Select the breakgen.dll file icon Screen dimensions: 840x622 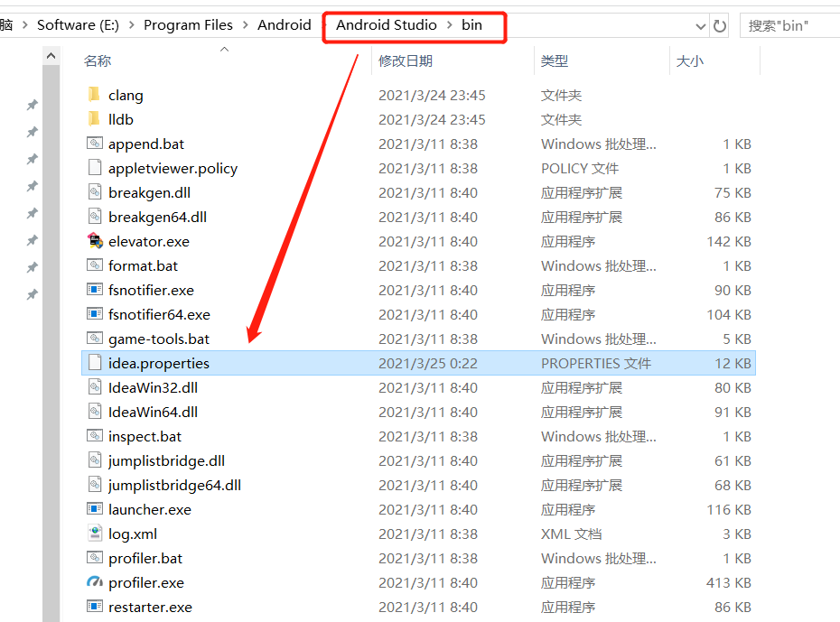pos(94,191)
